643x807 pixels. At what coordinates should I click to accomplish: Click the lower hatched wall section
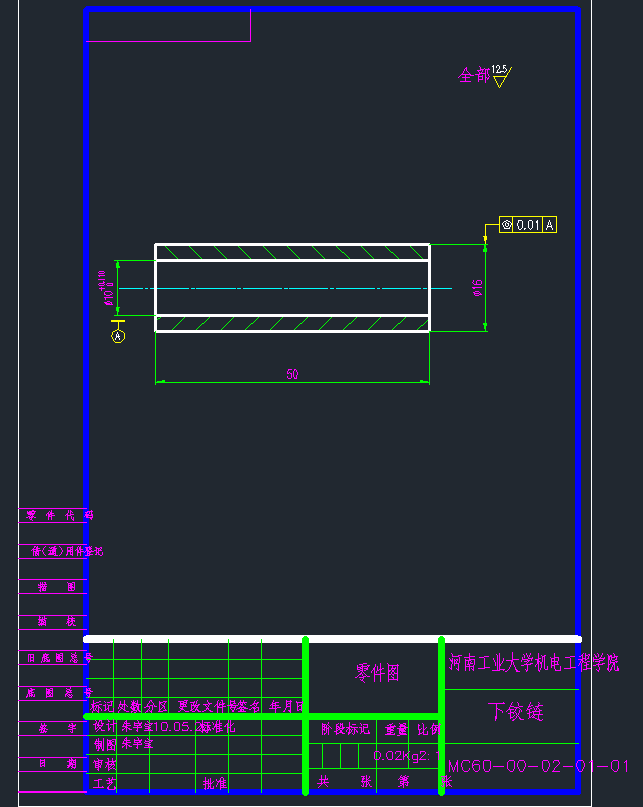point(292,323)
